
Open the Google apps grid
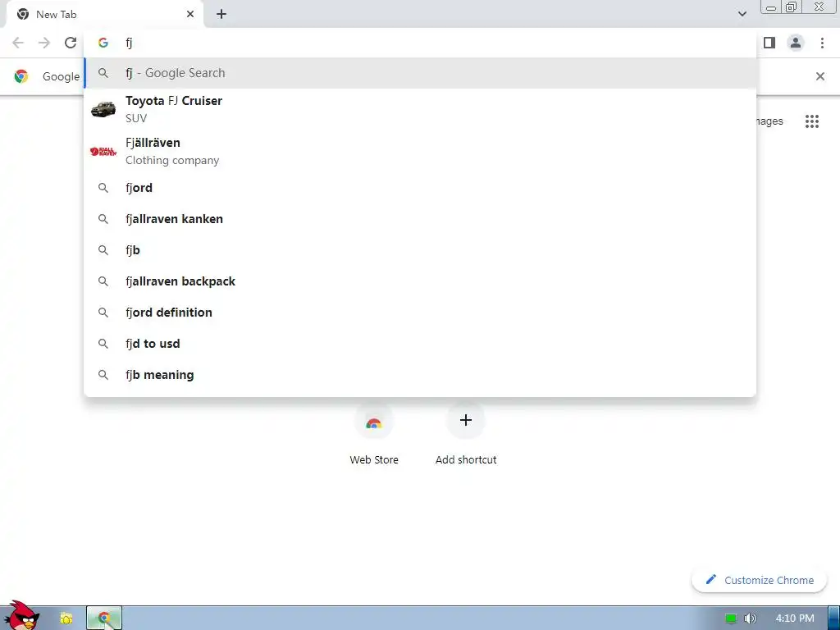tap(812, 121)
